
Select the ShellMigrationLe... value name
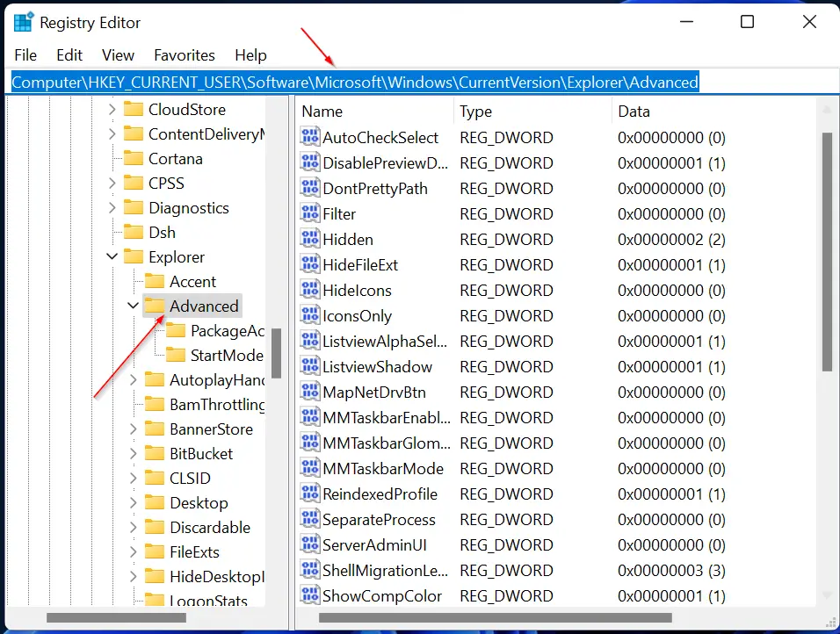pyautogui.click(x=385, y=570)
